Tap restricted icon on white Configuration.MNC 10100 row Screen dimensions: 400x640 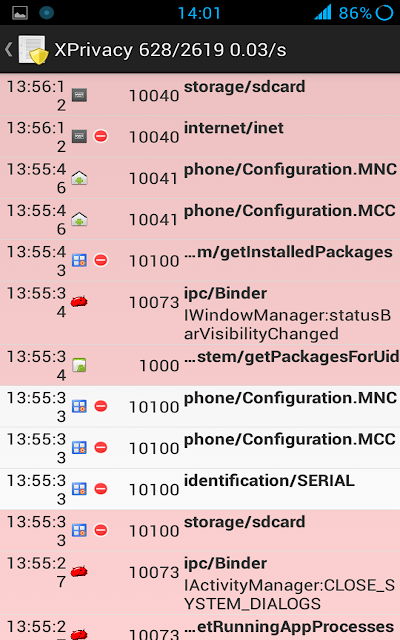(101, 407)
